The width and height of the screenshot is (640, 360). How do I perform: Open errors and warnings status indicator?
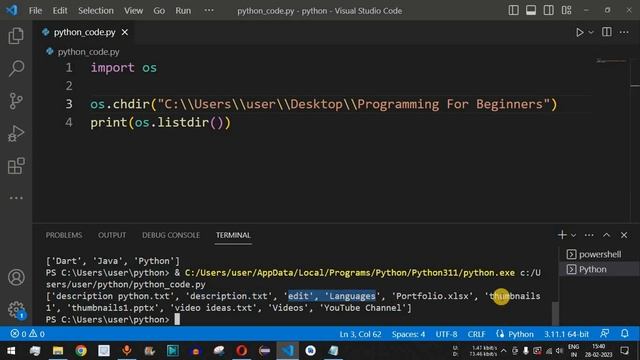pyautogui.click(x=27, y=334)
